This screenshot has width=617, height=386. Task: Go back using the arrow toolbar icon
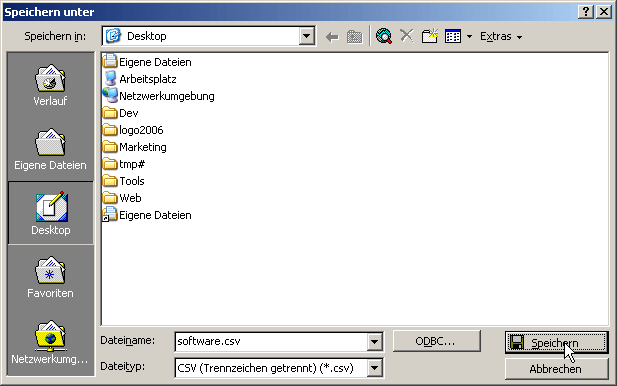pyautogui.click(x=332, y=37)
